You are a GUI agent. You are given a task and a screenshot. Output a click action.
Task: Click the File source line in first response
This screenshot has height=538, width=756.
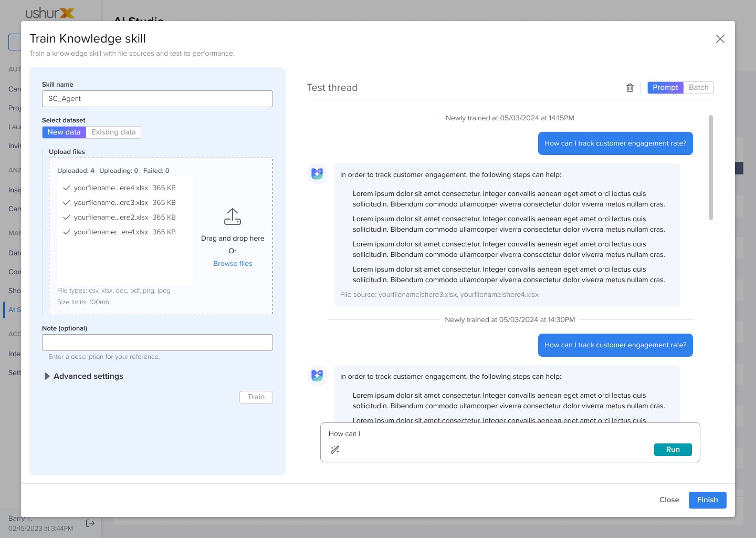point(439,295)
